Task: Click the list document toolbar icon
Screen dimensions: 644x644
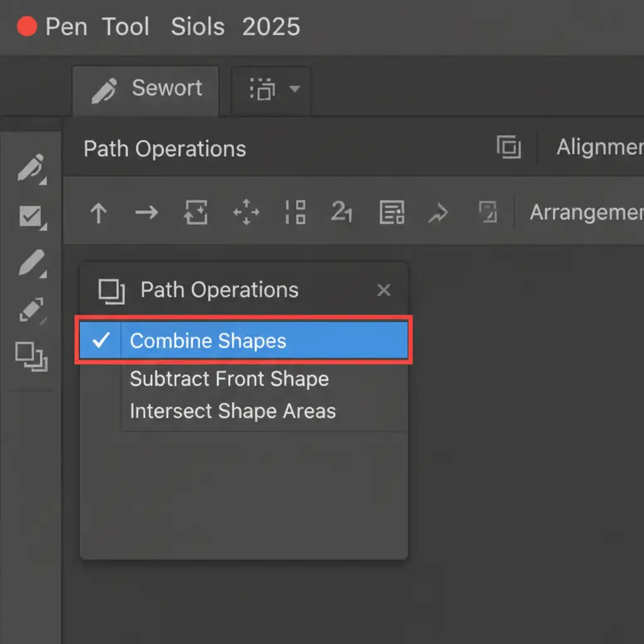Action: (x=391, y=213)
